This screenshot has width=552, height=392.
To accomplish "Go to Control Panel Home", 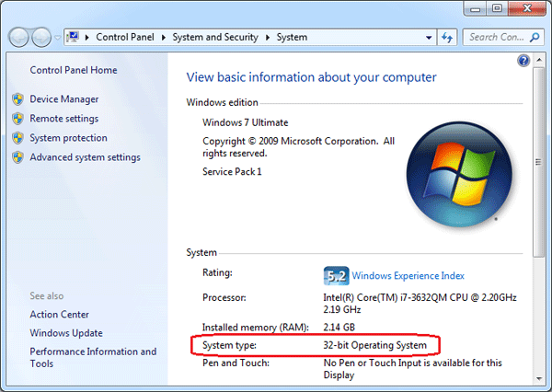I will coord(75,70).
